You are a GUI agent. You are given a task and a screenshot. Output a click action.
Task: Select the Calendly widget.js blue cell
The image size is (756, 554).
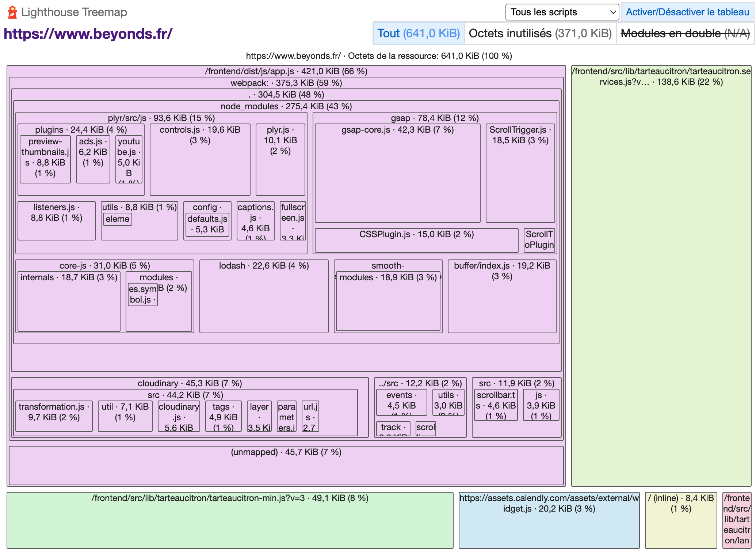click(550, 519)
